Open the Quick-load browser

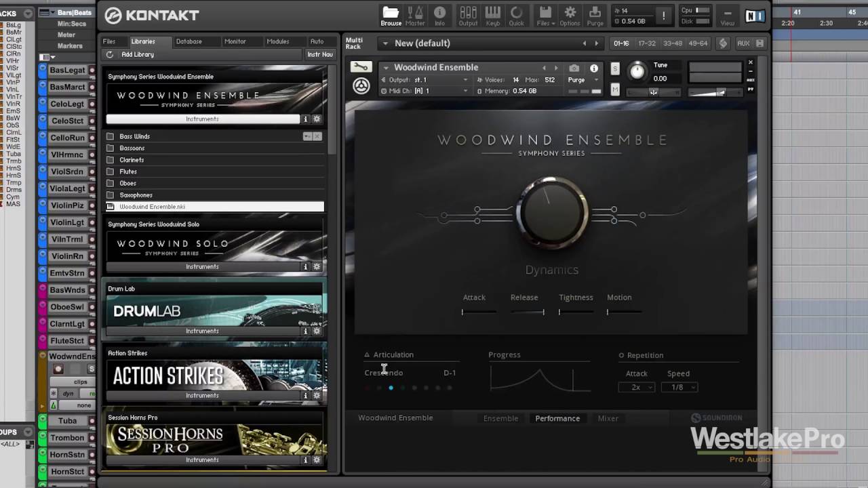517,16
